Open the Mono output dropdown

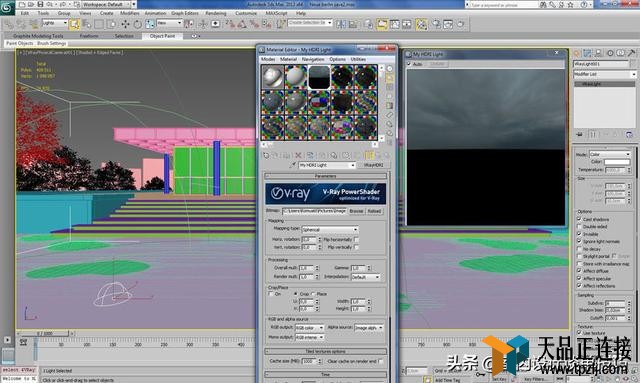(309, 337)
